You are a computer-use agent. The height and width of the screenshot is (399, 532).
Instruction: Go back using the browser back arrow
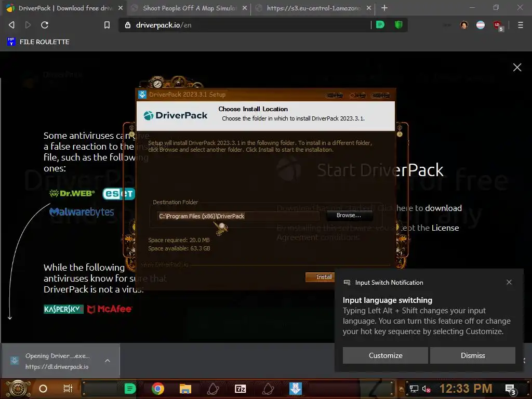click(11, 25)
